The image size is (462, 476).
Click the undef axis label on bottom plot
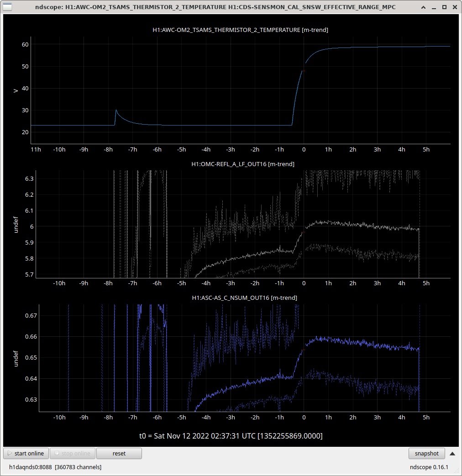click(x=16, y=358)
